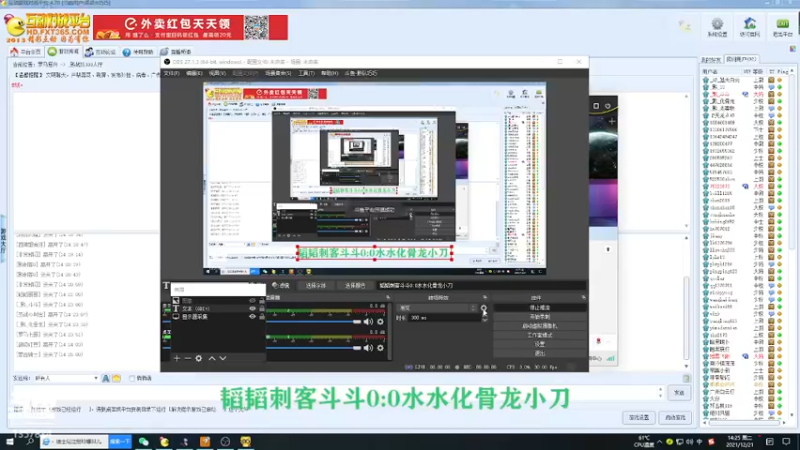Open the chat recipient dropdown
The image size is (800, 450).
(66, 378)
